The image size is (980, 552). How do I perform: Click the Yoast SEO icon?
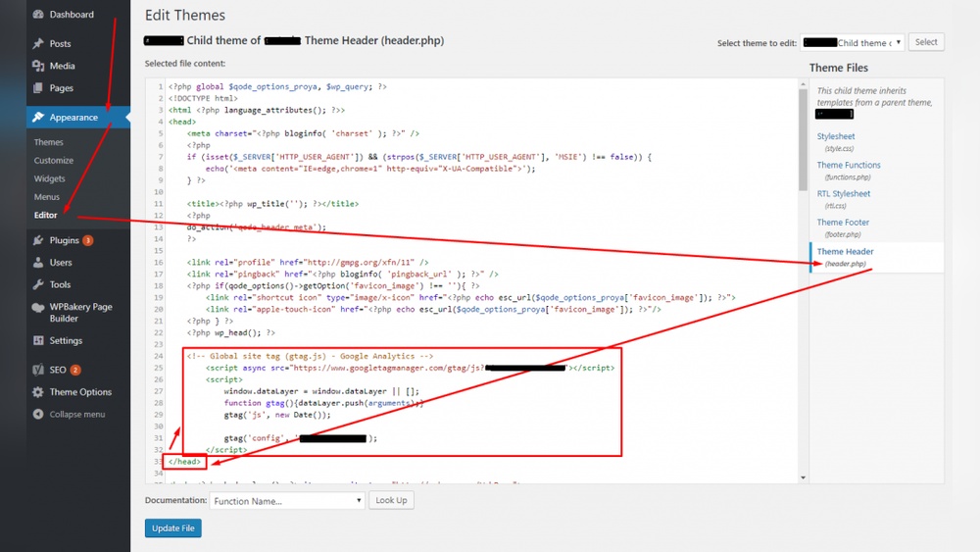coord(38,370)
